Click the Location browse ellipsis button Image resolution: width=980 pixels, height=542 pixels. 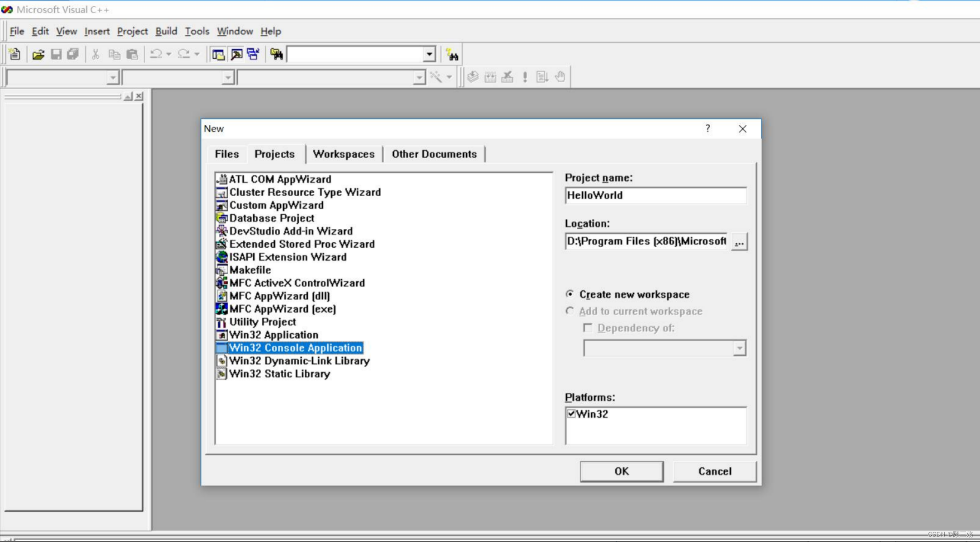[739, 242]
